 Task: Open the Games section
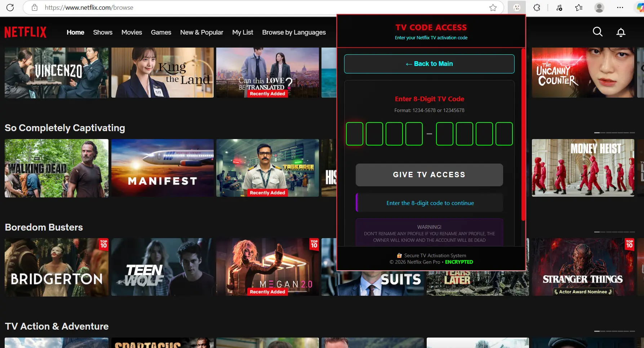[x=161, y=32]
